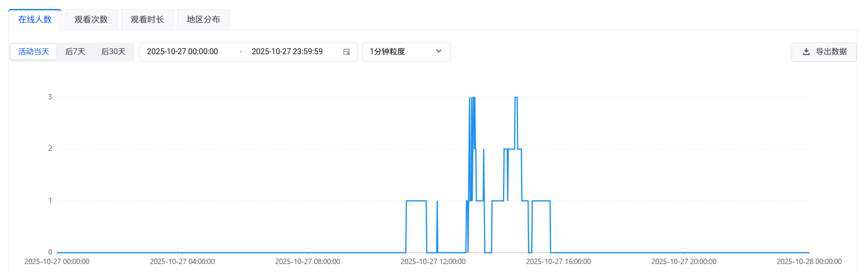Expand the 1分钟粒度 granularity dropdown
The height and width of the screenshot is (272, 868).
point(406,52)
